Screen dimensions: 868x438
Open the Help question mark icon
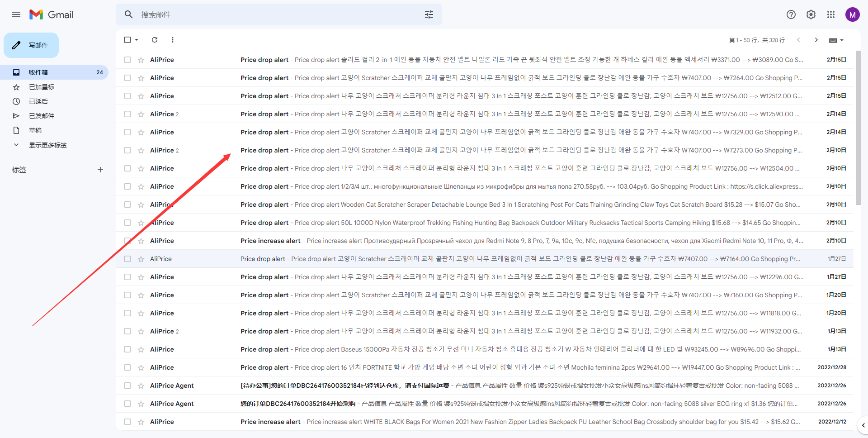coord(791,14)
